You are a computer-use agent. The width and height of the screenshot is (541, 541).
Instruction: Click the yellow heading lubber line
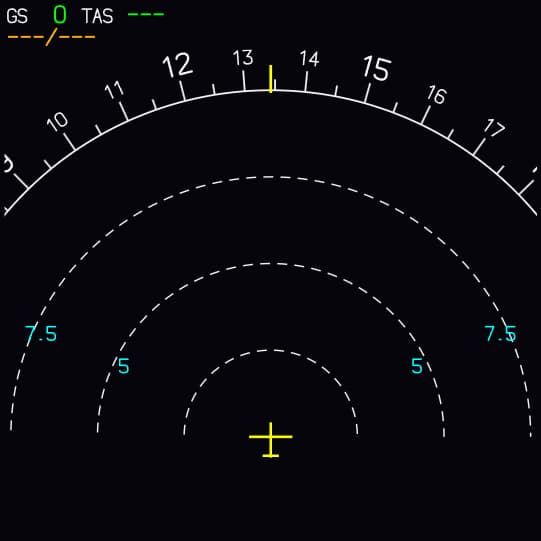(x=271, y=79)
